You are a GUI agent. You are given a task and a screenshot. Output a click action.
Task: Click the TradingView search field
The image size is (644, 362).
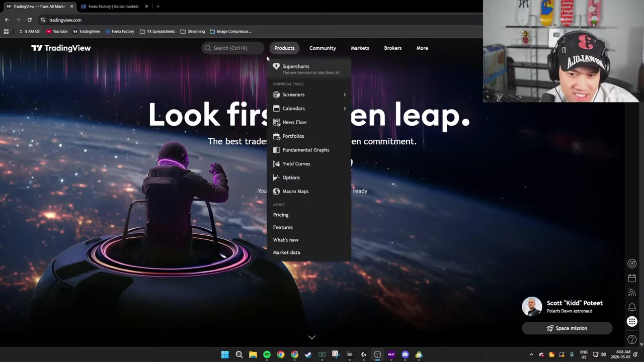[x=232, y=48]
